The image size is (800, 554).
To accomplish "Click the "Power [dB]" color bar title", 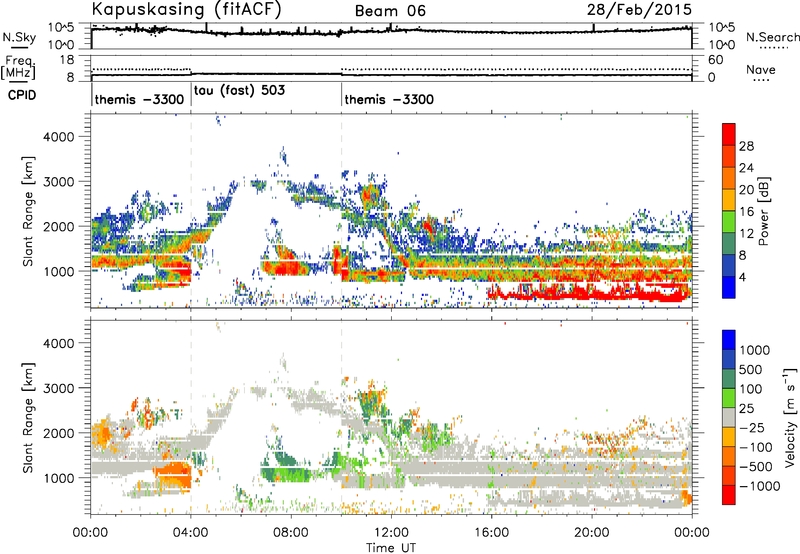I will 763,211.
